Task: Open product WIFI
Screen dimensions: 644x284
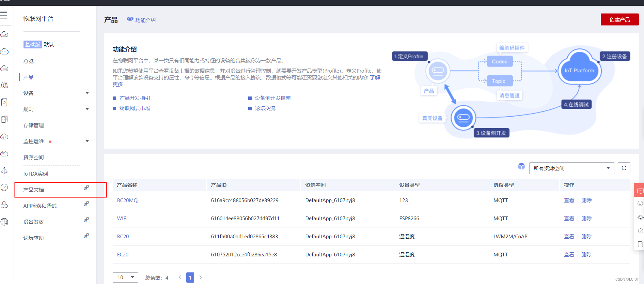Action: point(122,219)
